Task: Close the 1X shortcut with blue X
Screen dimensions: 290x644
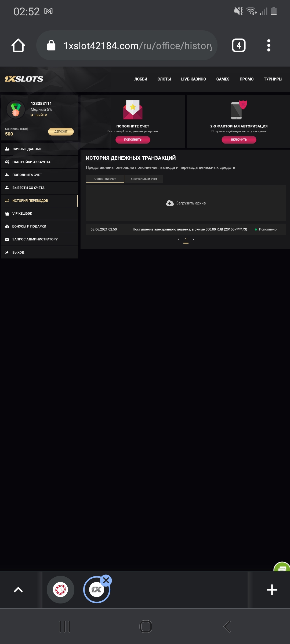Action: tap(106, 580)
